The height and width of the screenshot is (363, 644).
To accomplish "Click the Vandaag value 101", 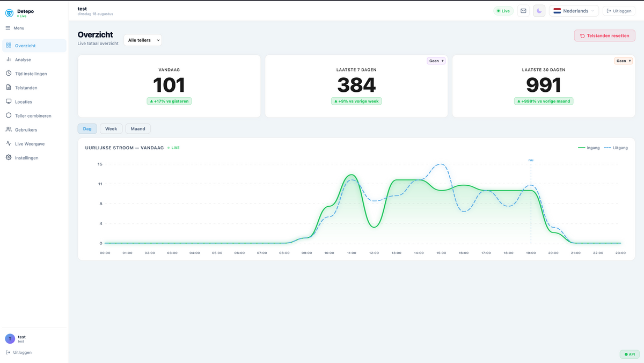I will point(169,85).
